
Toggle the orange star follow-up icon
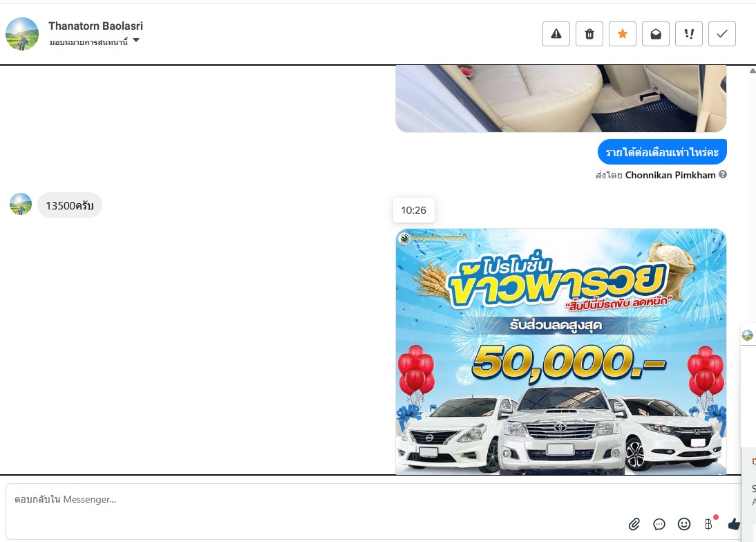tap(623, 34)
